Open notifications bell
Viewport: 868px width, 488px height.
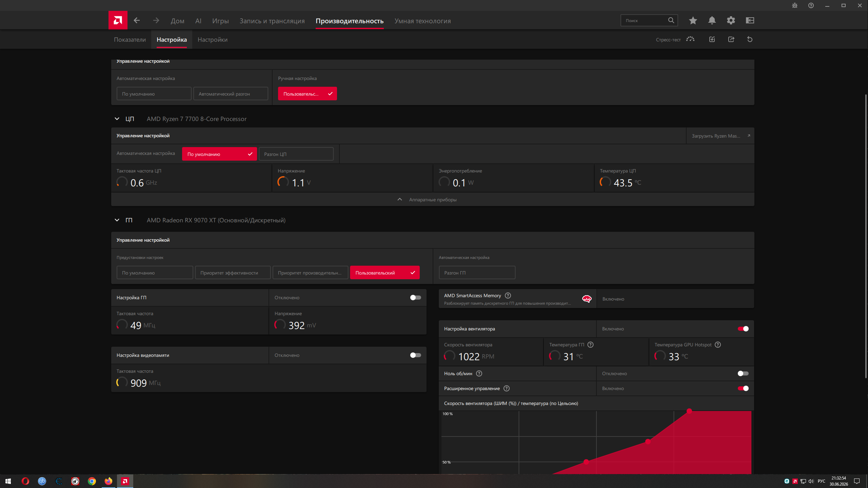[712, 20]
